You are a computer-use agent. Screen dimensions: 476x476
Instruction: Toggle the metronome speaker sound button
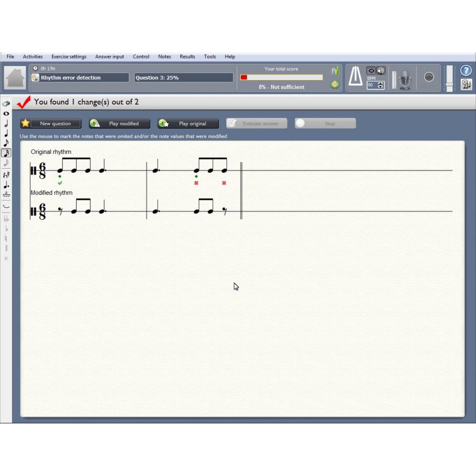[x=381, y=71]
